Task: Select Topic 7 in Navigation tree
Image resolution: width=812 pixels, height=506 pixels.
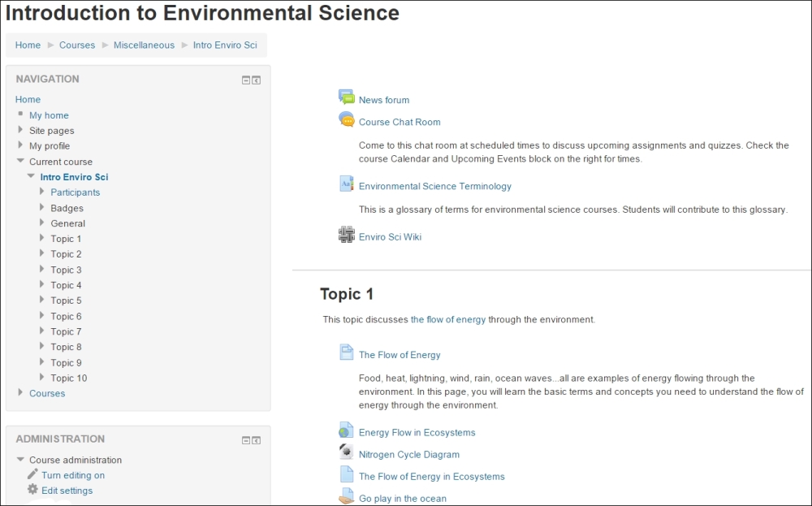Action: (x=66, y=331)
